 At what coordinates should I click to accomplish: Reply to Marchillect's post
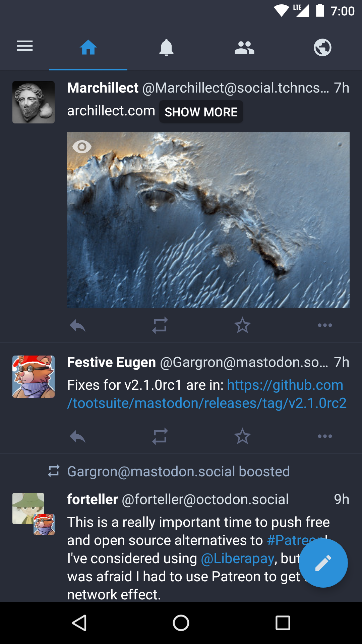click(x=78, y=325)
